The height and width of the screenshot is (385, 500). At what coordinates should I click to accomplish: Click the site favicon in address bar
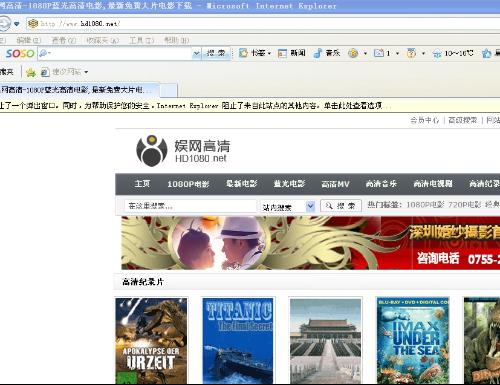pyautogui.click(x=33, y=24)
